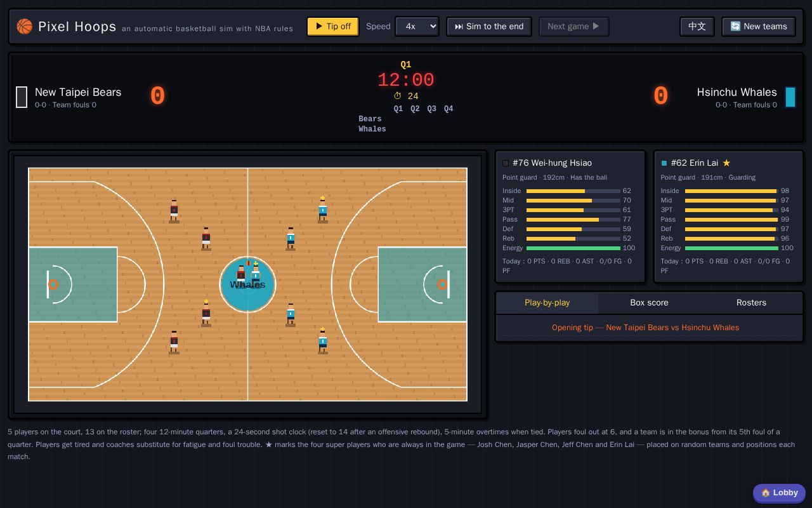The image size is (812, 508).
Task: Click team square beside #76 Wei-hung Hsiao
Action: click(506, 163)
